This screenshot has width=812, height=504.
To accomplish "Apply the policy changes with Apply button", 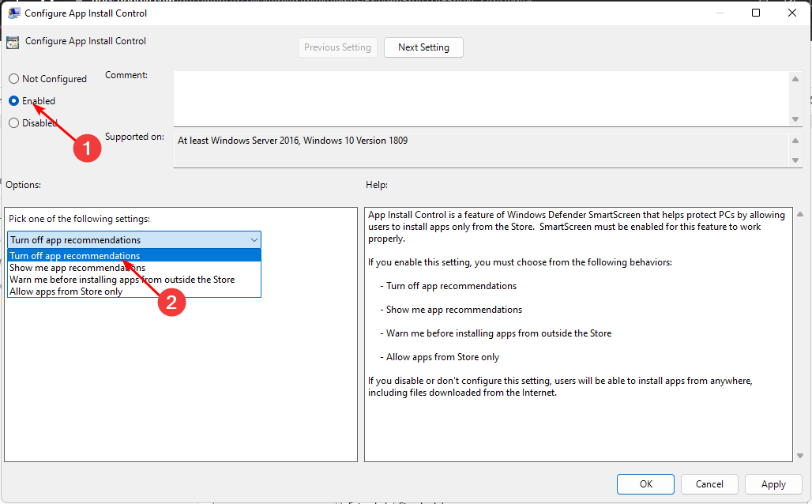I will pos(773,484).
